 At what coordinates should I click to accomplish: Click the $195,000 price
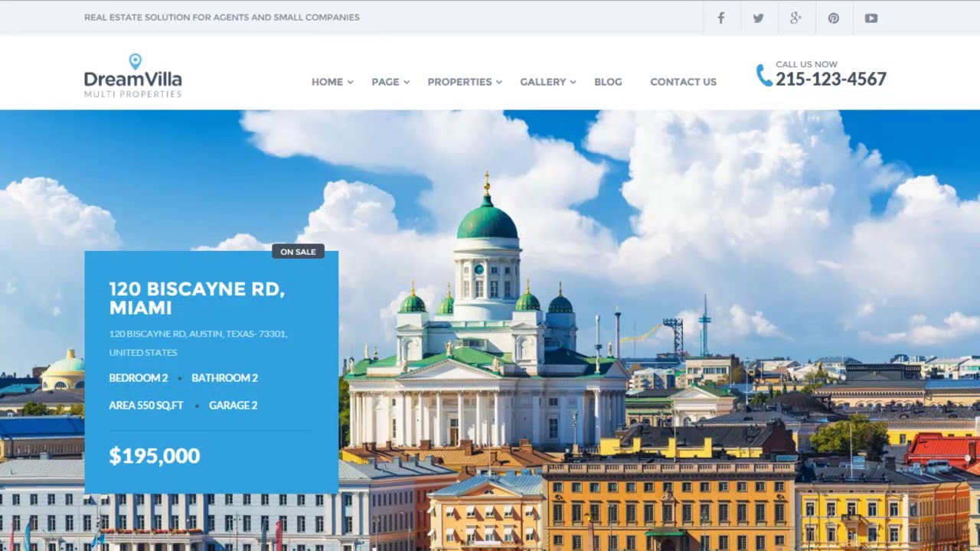[155, 456]
